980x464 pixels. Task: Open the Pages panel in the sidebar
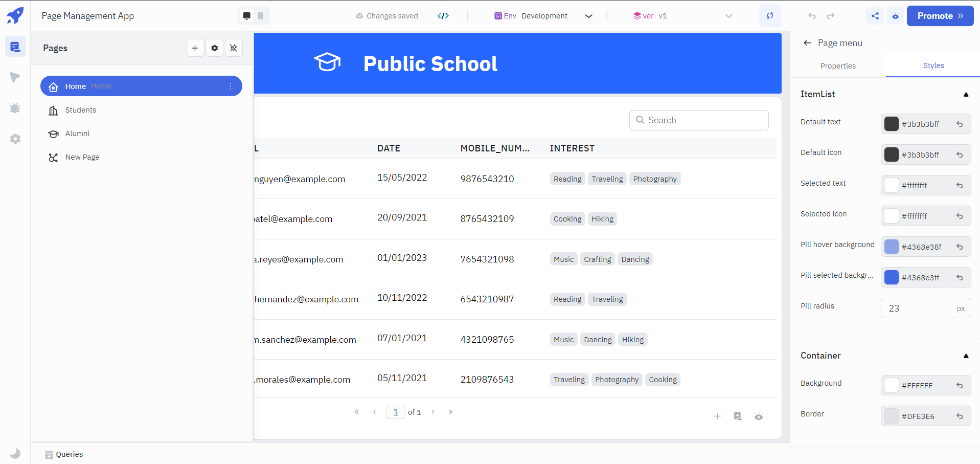click(x=15, y=47)
